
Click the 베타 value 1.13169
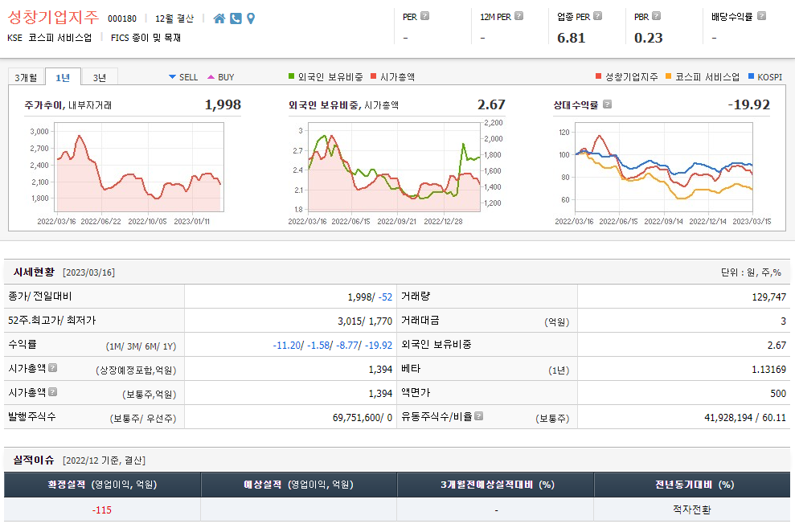pos(768,370)
